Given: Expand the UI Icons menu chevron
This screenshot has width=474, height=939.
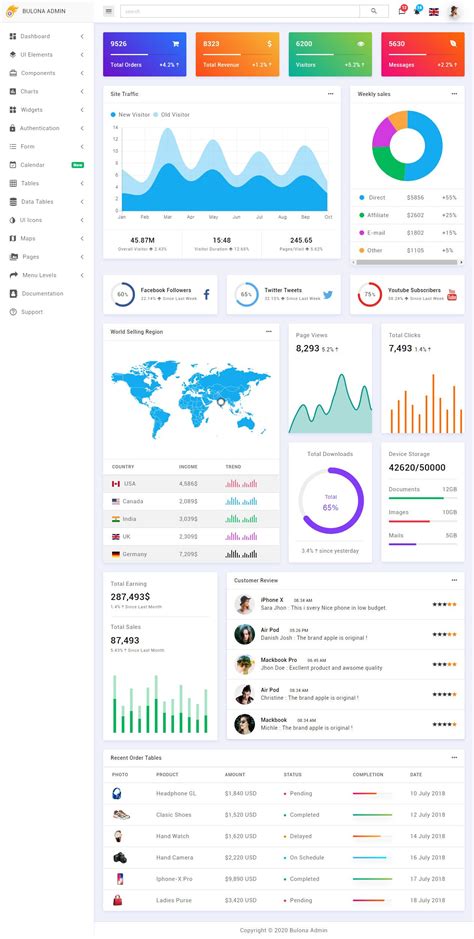Looking at the screenshot, I should [81, 220].
